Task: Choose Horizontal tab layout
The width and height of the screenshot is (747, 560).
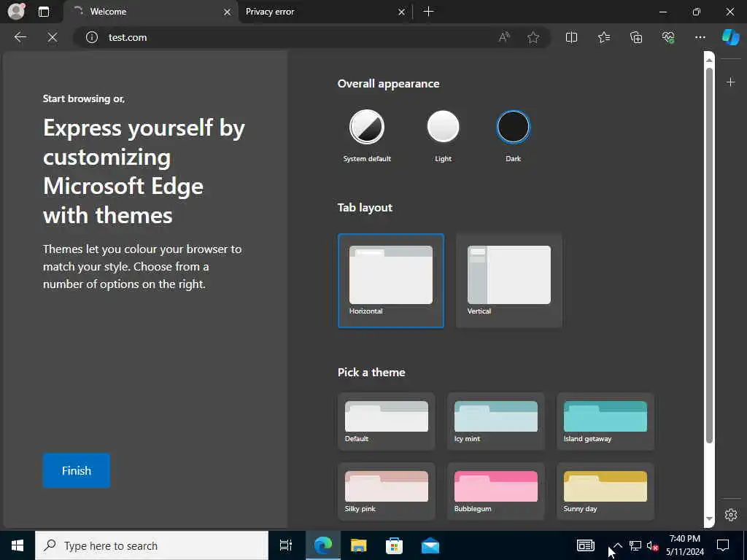Action: 391,281
